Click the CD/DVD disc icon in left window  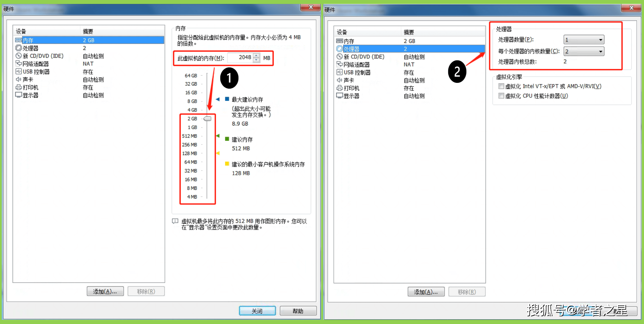coord(19,56)
